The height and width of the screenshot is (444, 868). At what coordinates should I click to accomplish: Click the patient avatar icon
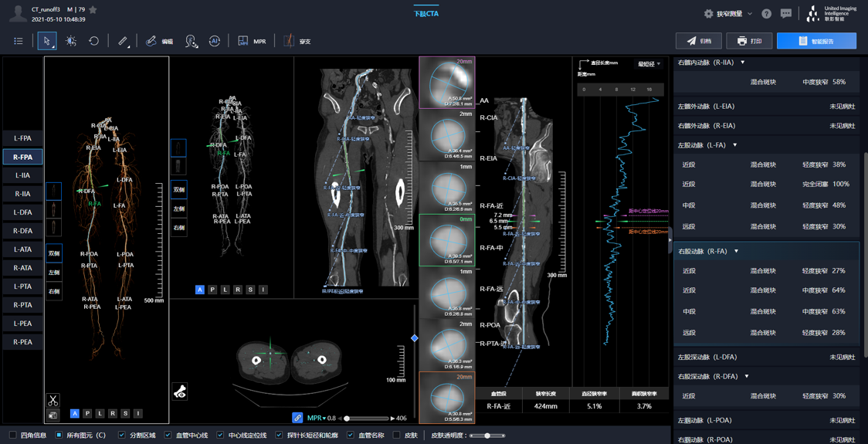click(x=19, y=14)
